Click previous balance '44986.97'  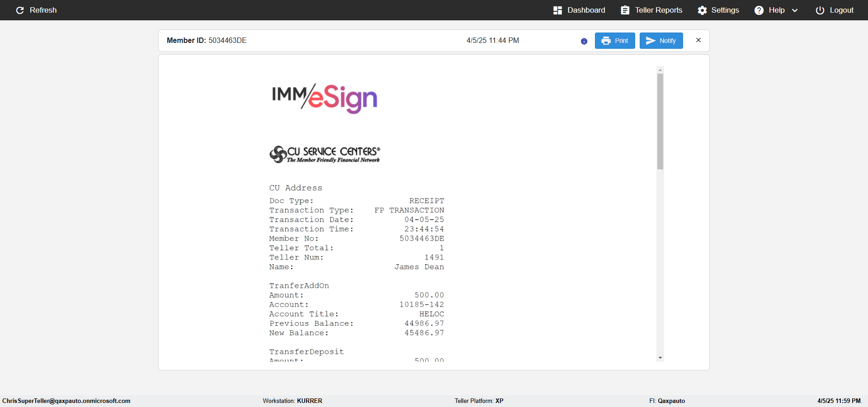pyautogui.click(x=424, y=323)
